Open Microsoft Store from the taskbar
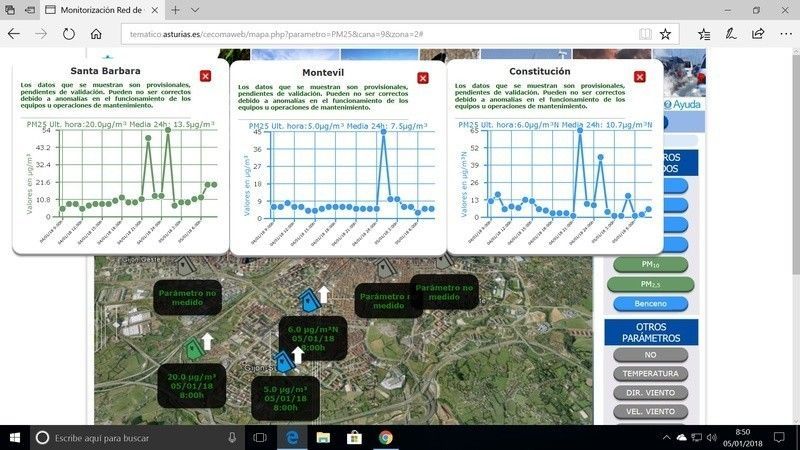 tap(353, 437)
